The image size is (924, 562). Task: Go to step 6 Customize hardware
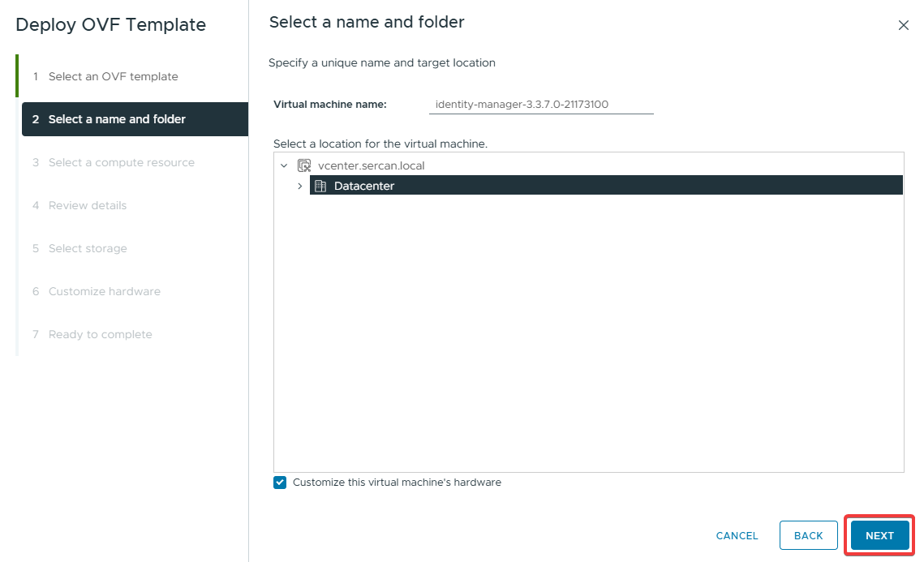[104, 291]
